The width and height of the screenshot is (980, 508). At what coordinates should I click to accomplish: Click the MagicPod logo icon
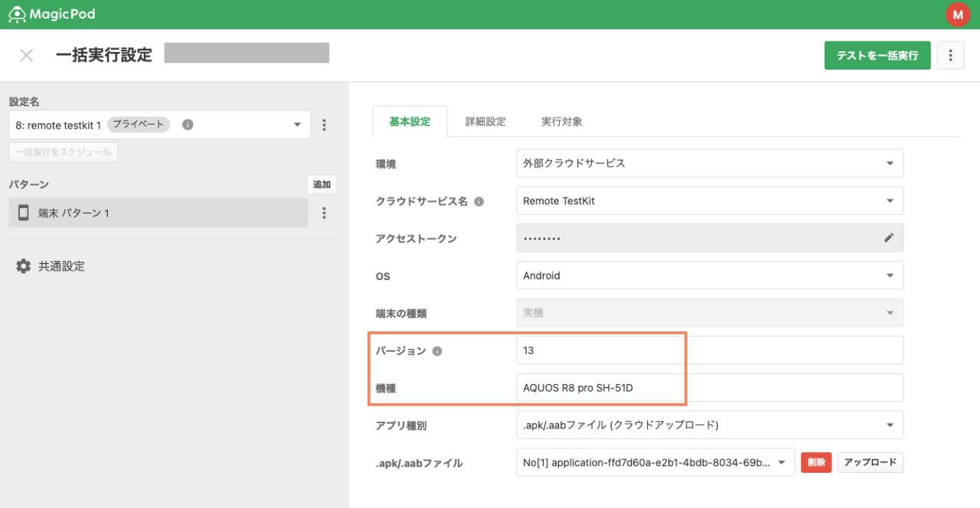pos(16,14)
